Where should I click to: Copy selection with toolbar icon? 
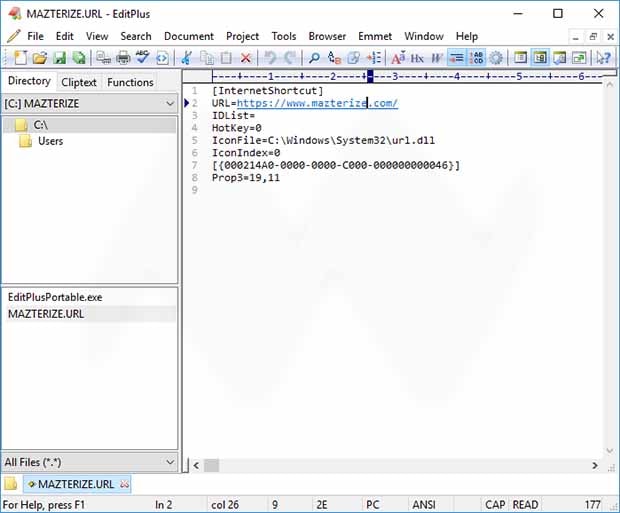click(206, 58)
